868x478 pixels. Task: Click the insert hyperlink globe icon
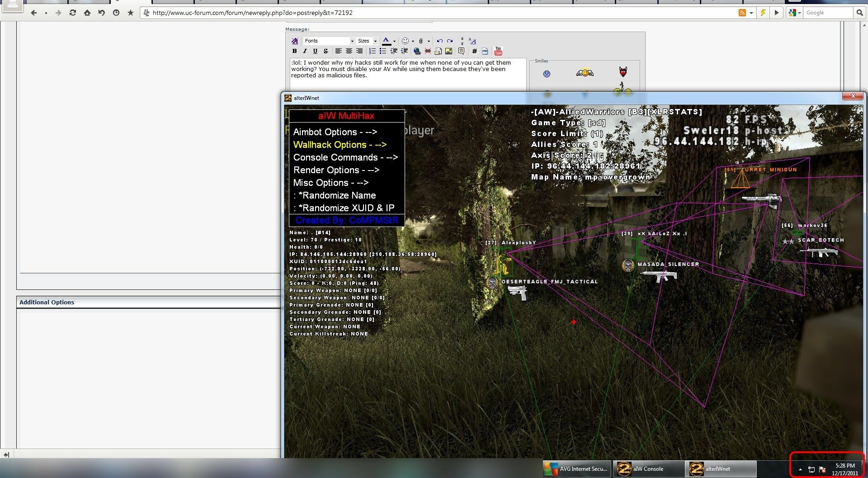pos(417,51)
